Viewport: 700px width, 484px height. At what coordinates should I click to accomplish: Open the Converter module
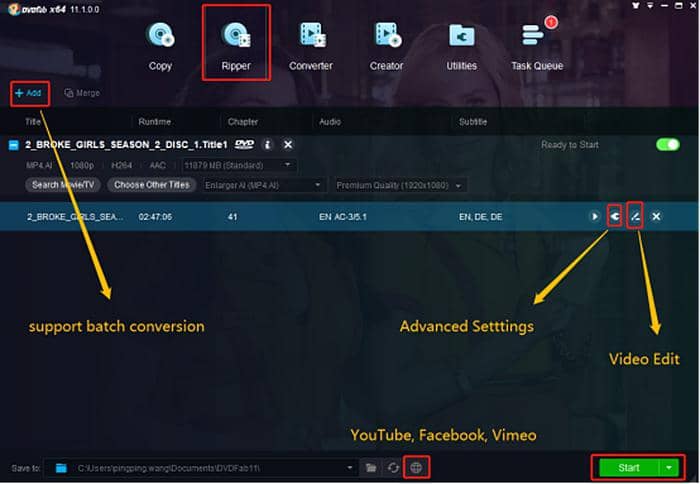[x=311, y=44]
